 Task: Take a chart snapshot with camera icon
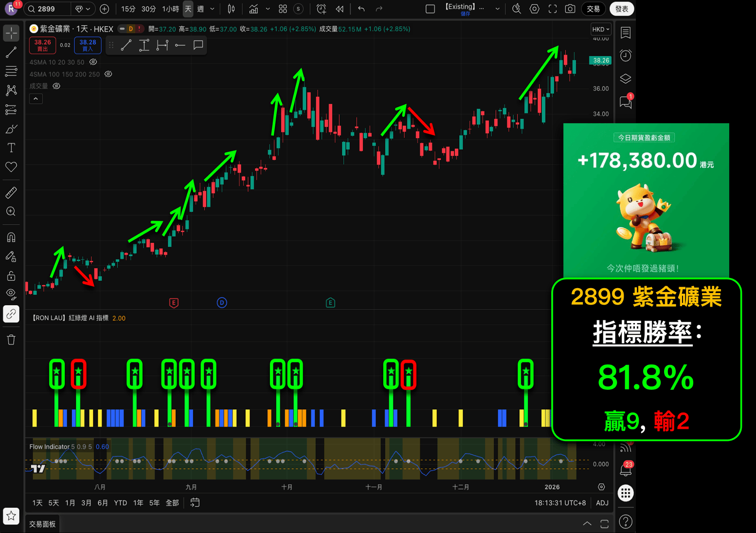[x=570, y=9]
